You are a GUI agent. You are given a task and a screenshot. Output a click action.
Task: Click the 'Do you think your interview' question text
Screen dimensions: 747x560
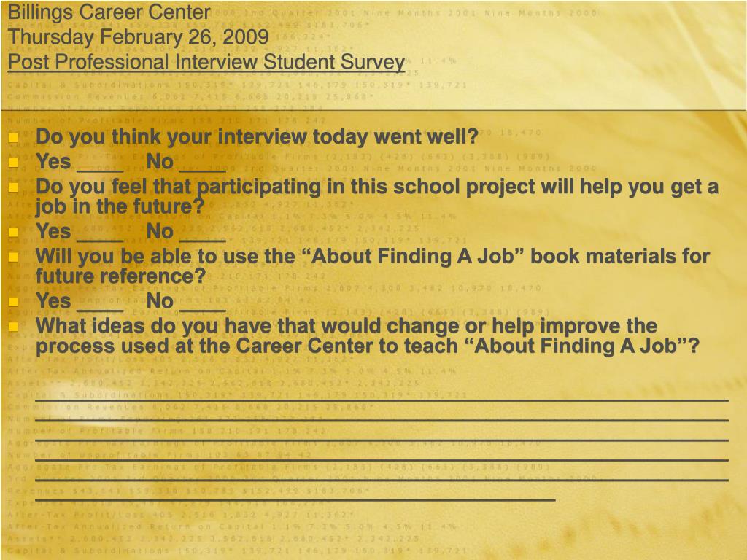[257, 137]
